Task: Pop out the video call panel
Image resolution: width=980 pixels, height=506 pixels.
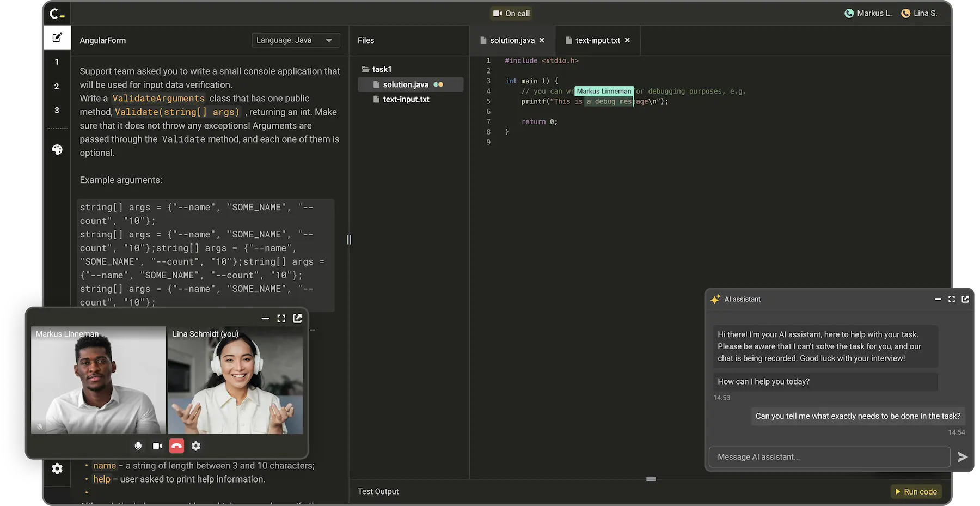Action: [x=297, y=318]
